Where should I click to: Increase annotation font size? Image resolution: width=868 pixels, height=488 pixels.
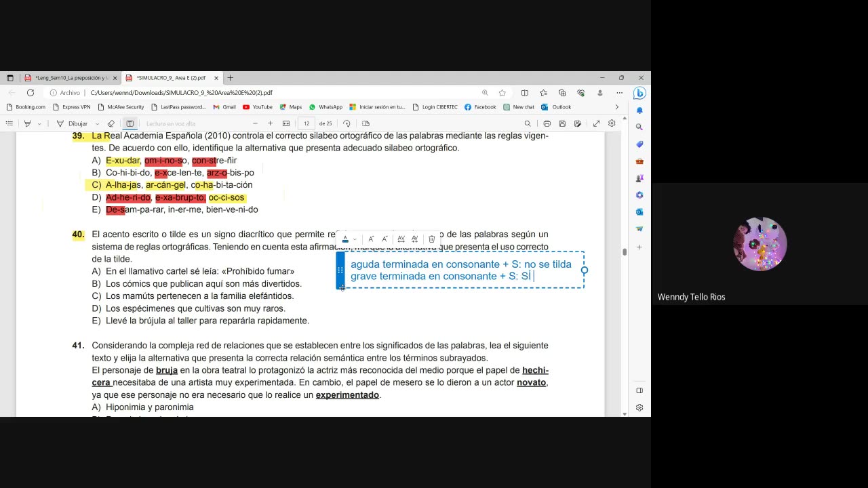pos(371,239)
